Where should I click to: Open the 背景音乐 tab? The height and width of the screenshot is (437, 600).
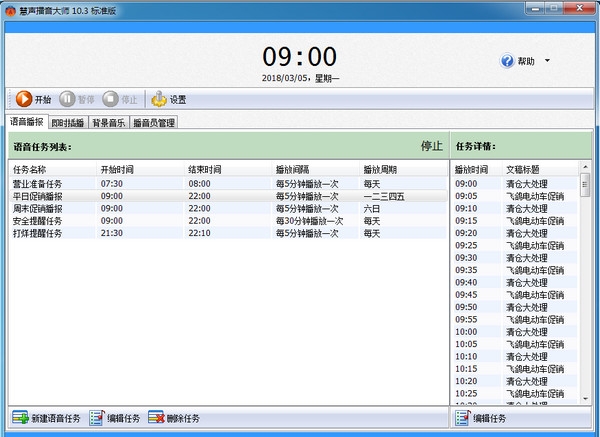click(x=109, y=124)
